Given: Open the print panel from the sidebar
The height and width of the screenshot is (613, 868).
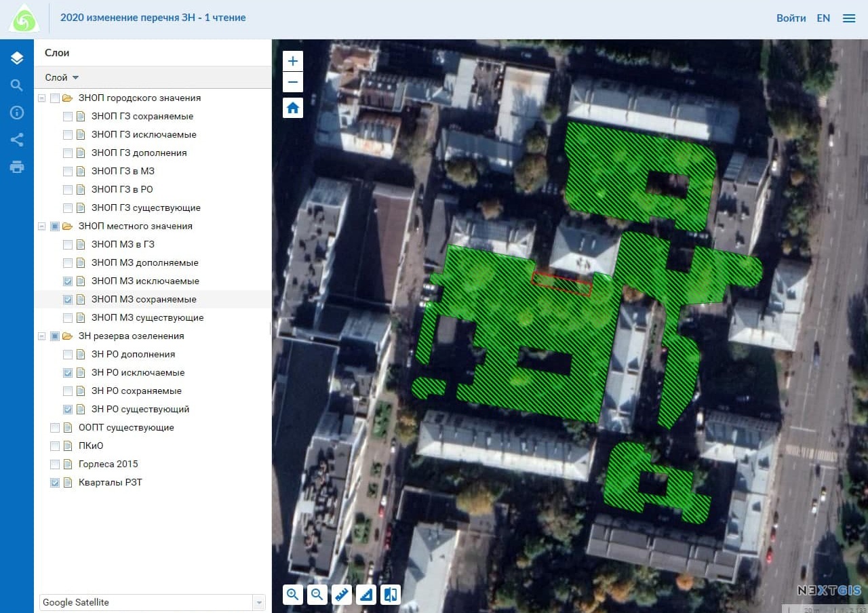Looking at the screenshot, I should pyautogui.click(x=17, y=167).
